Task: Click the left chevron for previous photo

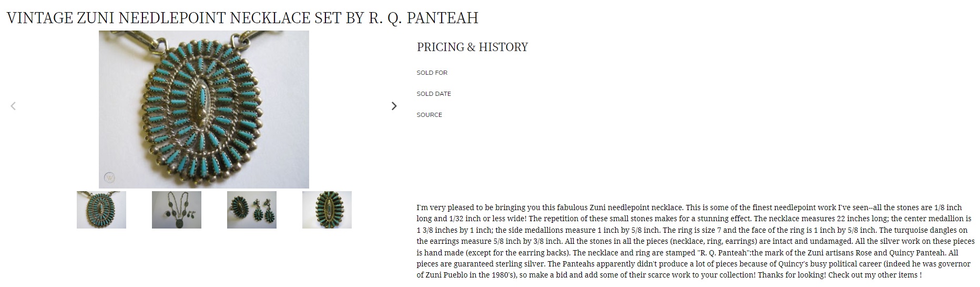Action: point(13,106)
